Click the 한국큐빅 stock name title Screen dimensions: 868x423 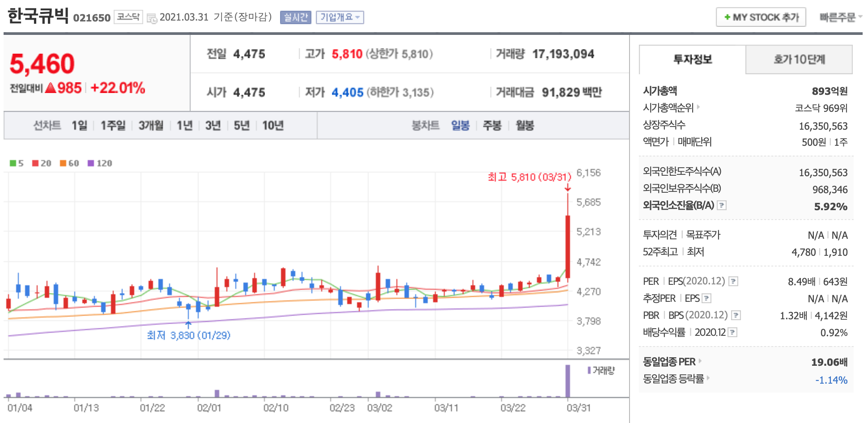tap(38, 16)
